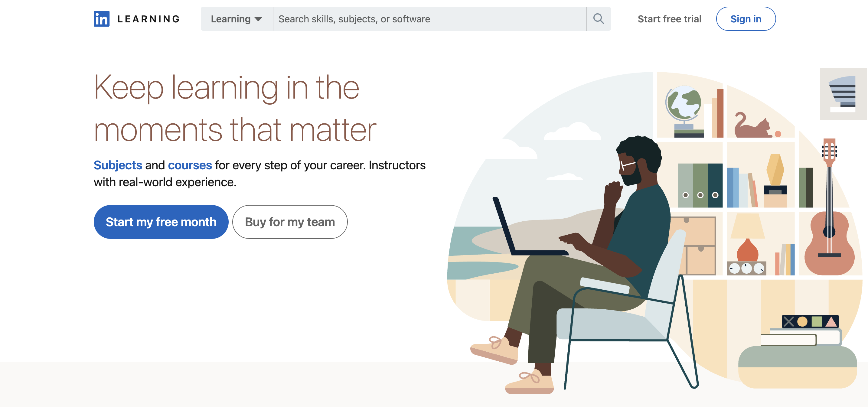
Task: Click the dropdown arrow beside Learning
Action: [x=259, y=19]
